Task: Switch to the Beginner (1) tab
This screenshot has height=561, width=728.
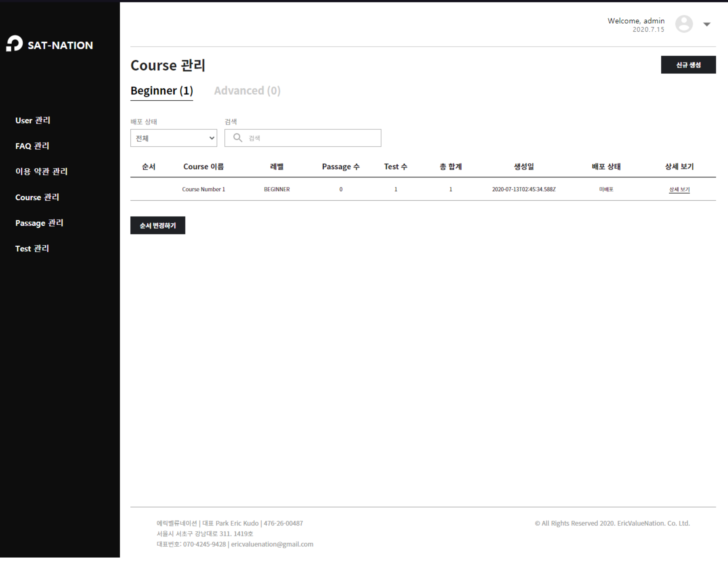Action: coord(162,91)
